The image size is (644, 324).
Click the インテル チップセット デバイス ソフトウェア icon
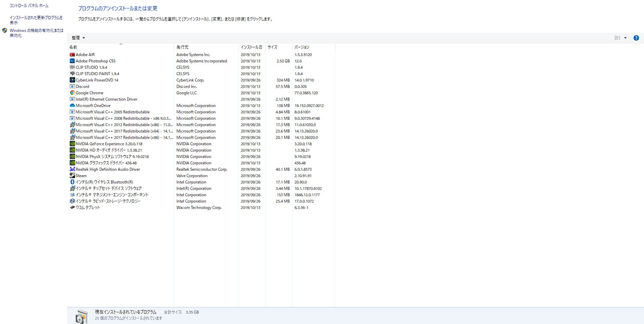pyautogui.click(x=72, y=188)
